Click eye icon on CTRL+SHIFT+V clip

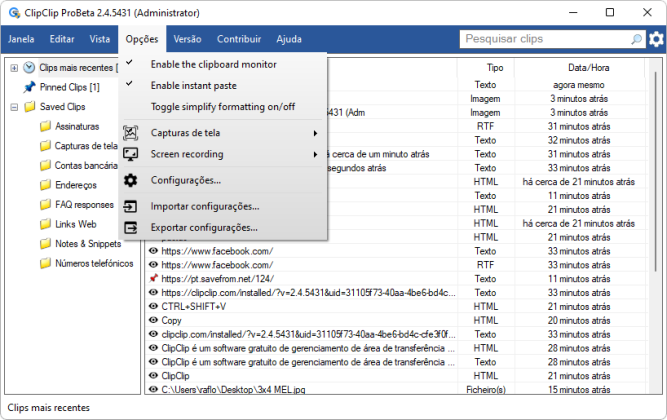click(x=153, y=306)
